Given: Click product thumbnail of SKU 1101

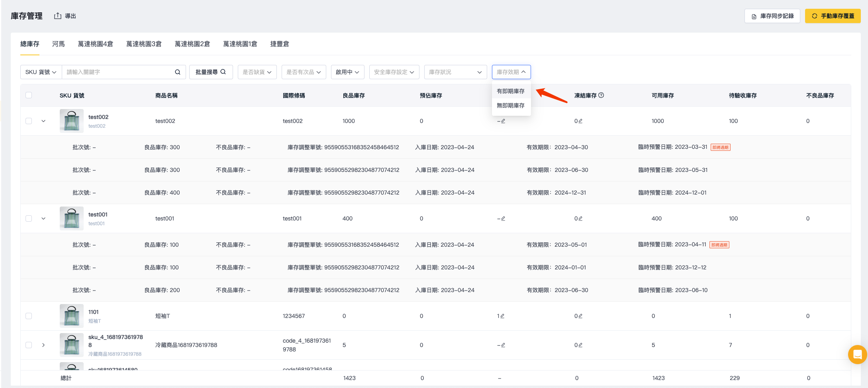Looking at the screenshot, I should [72, 316].
